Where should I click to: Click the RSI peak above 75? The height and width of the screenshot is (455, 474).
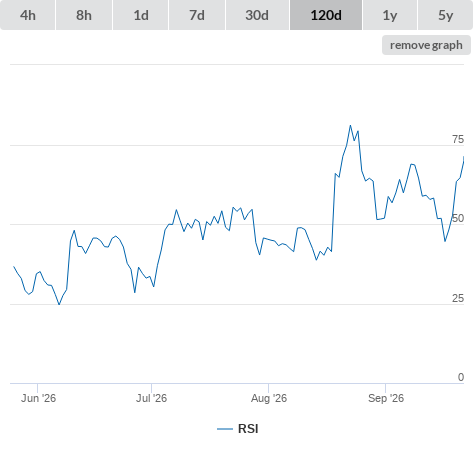point(350,126)
